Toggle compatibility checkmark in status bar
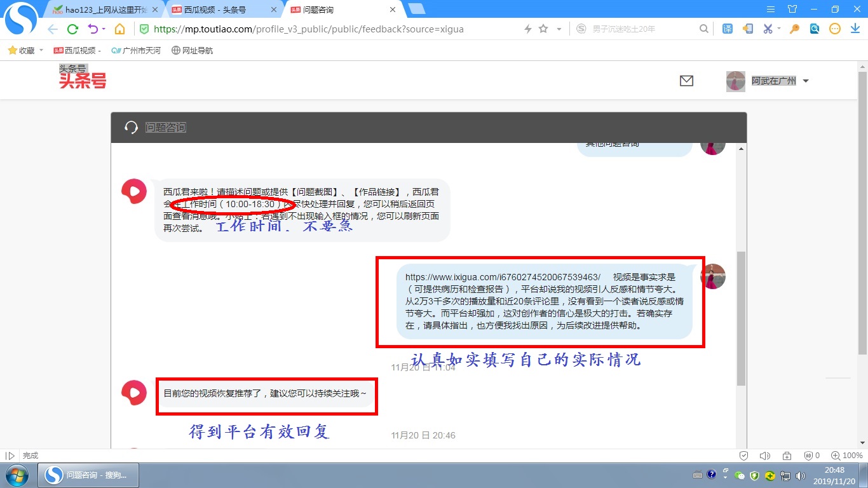The height and width of the screenshot is (488, 868). [743, 455]
